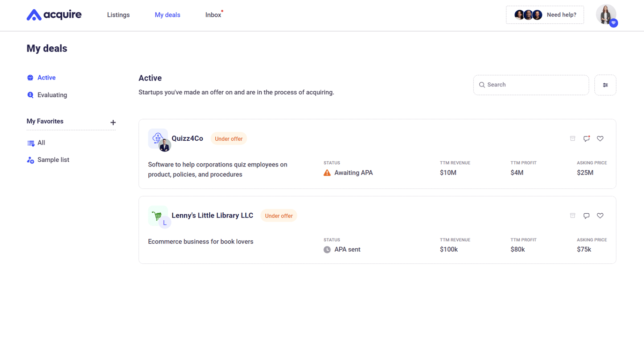This screenshot has height=361, width=644.
Task: Archive the Lenny's Little Library deal
Action: coord(572,216)
